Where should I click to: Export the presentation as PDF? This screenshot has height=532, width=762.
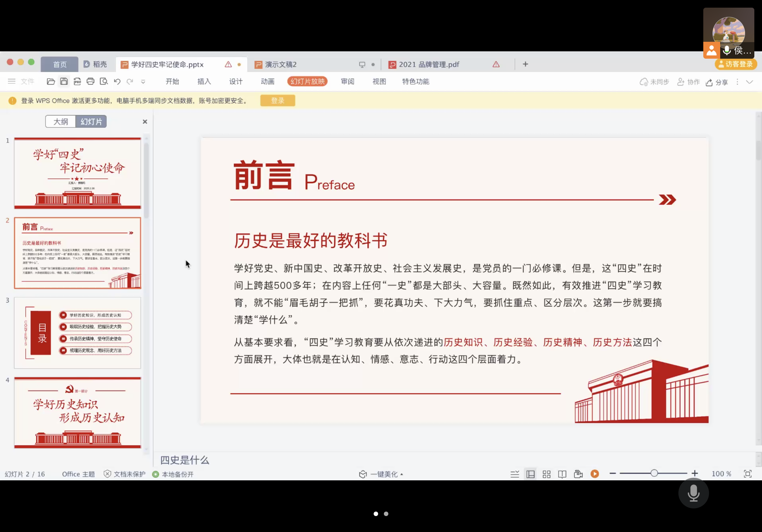point(77,81)
